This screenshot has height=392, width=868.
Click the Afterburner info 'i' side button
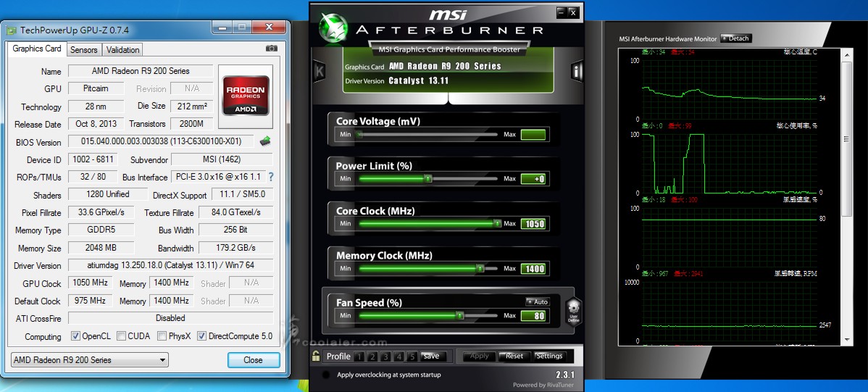(576, 72)
